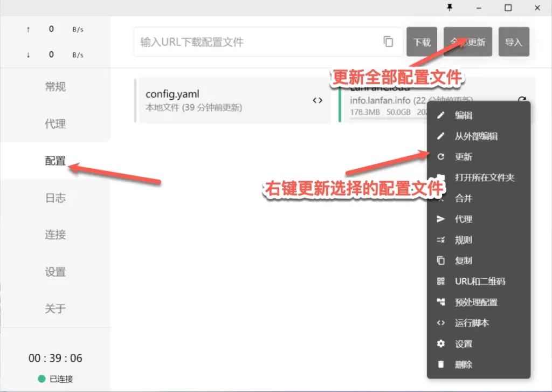Screen dimensions: 552x392
Task: Click the script icon next to 运行脚本
Action: pyautogui.click(x=440, y=322)
